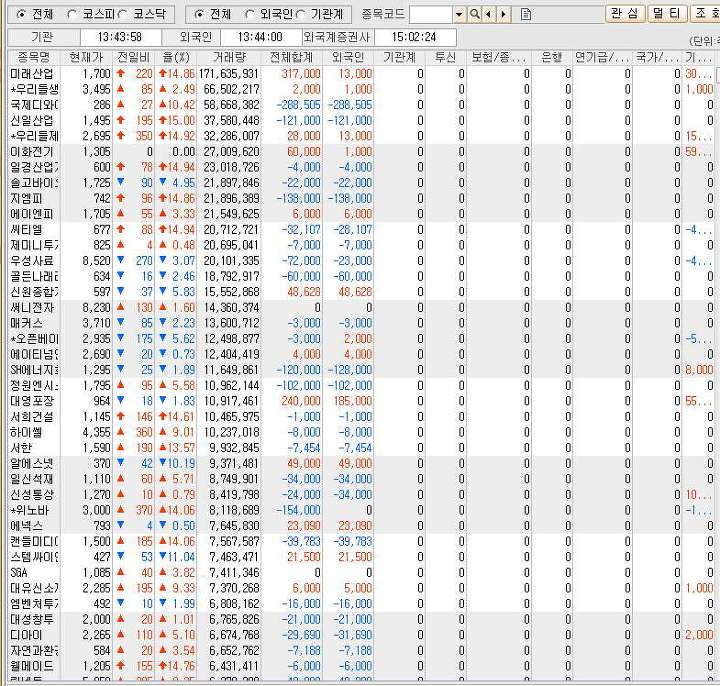Click the 기관 time field 13:43:58
Screen dimensions: 720x686
click(x=120, y=37)
